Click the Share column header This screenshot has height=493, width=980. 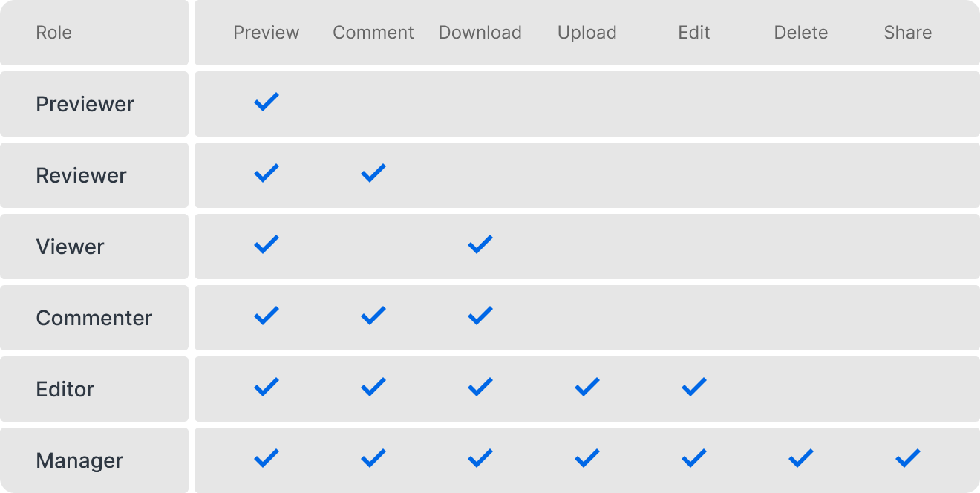908,33
